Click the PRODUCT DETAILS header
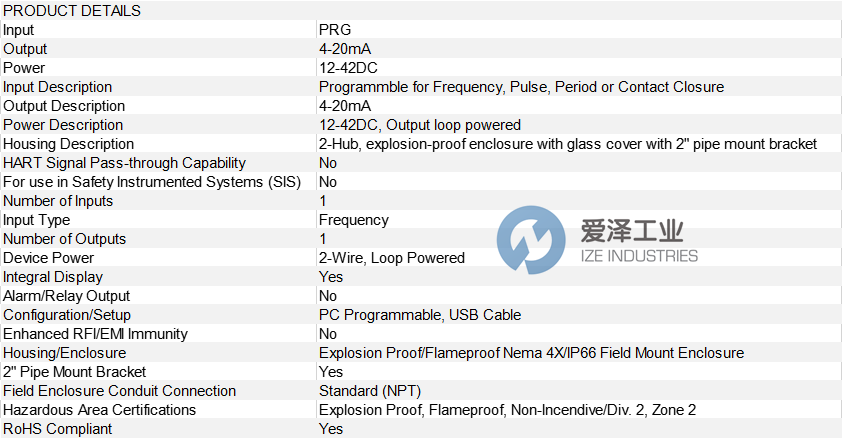The width and height of the screenshot is (842, 438). pos(72,11)
